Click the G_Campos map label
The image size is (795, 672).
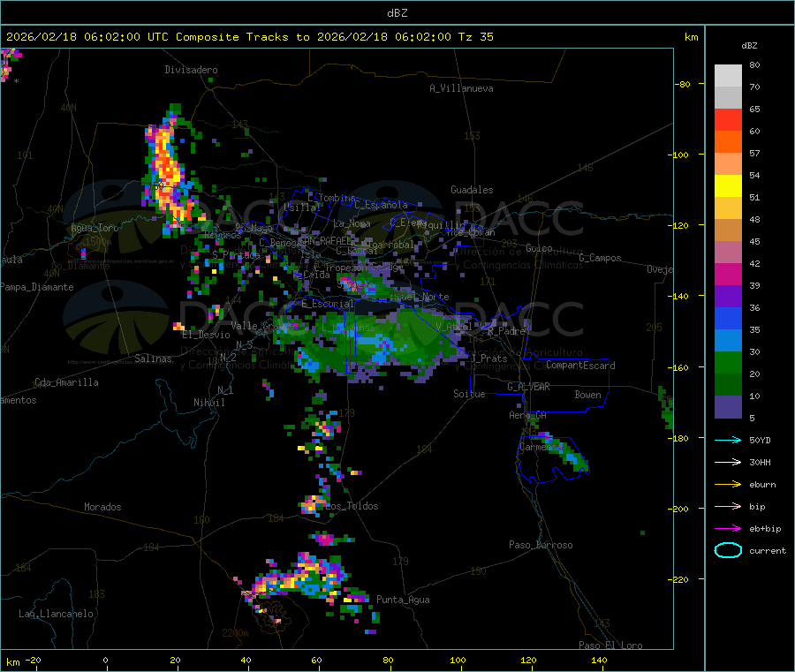coord(600,258)
